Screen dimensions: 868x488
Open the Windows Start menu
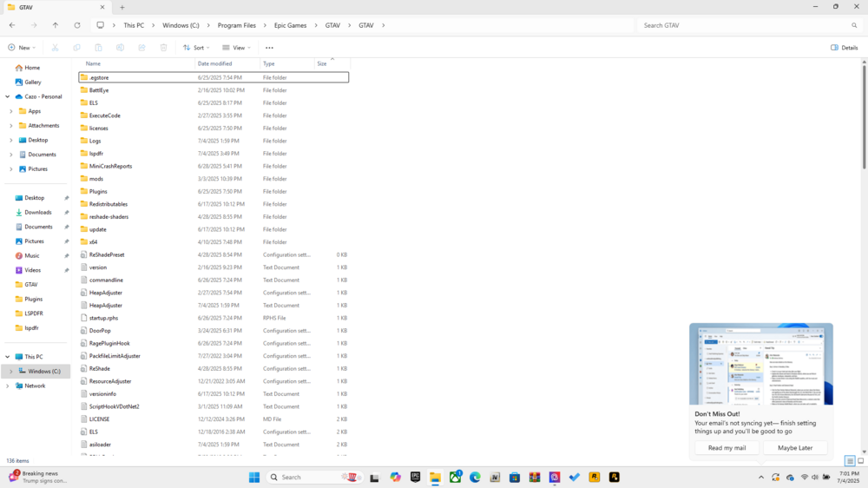click(x=254, y=477)
